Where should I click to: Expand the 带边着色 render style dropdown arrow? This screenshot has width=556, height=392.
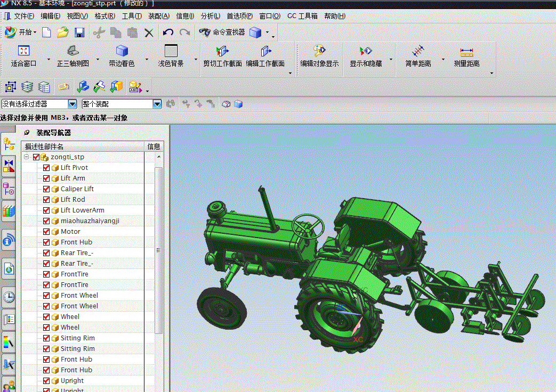point(147,59)
